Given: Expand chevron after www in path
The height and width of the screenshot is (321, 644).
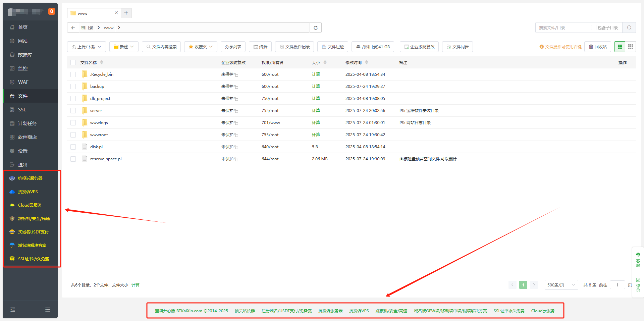Looking at the screenshot, I should [x=119, y=28].
